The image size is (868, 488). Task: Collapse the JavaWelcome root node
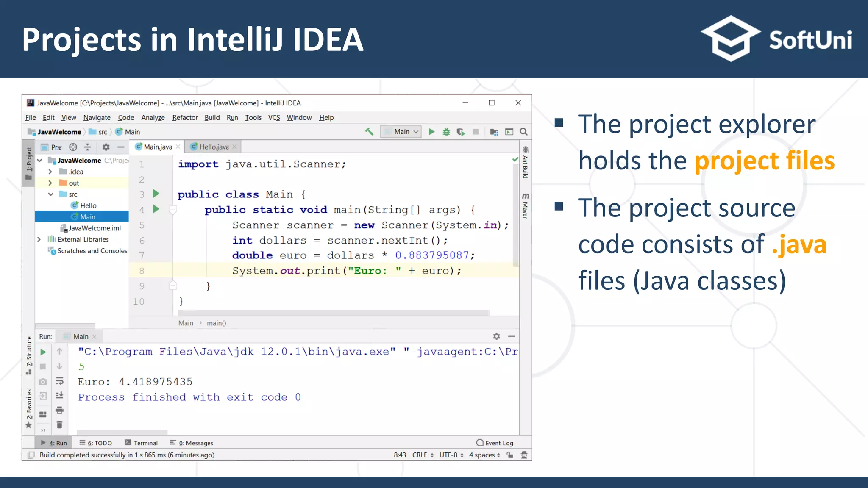pos(40,161)
